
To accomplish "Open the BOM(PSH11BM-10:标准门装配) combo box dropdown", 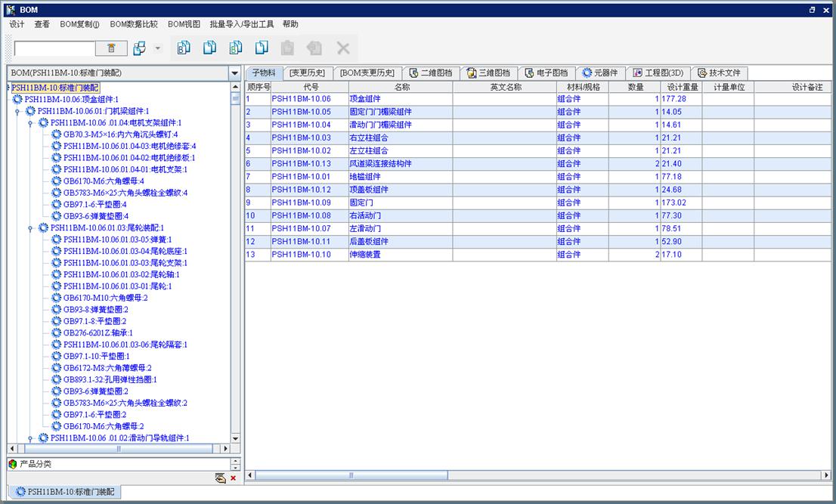I will (234, 73).
